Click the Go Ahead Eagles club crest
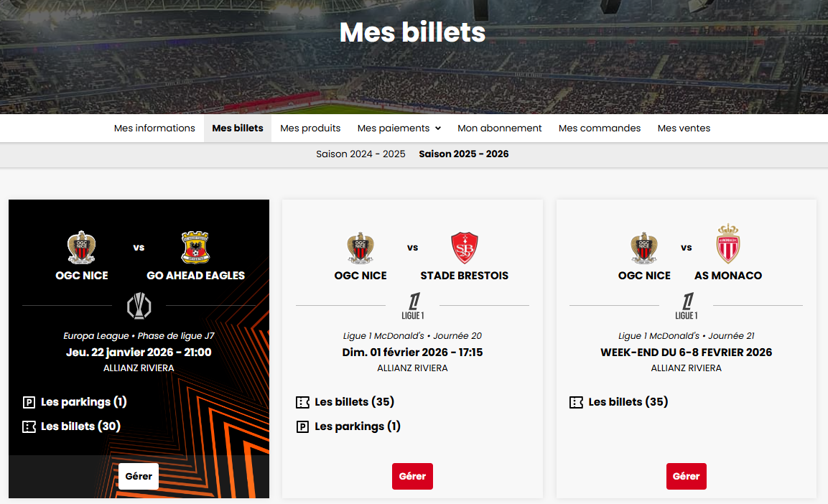Image resolution: width=828 pixels, height=504 pixels. pos(195,247)
